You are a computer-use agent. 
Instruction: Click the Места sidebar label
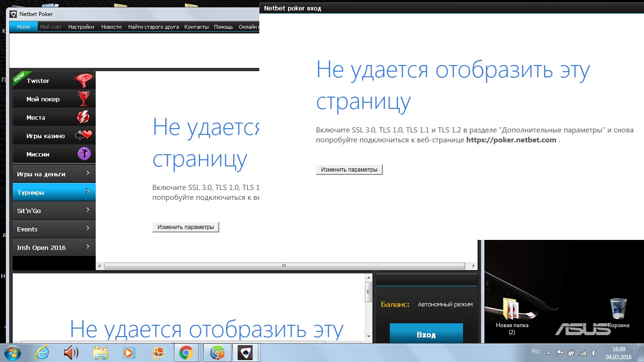36,118
